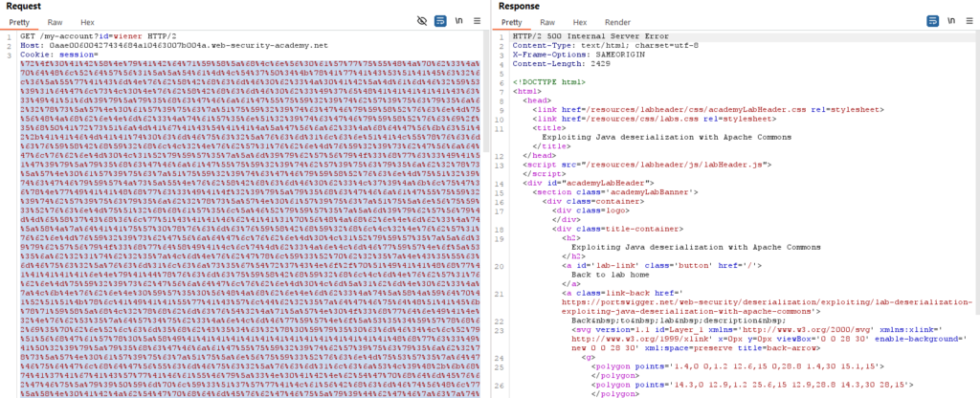Open the Response panel hamburger options menu
Viewport: 980px width, 398px height.
(969, 21)
